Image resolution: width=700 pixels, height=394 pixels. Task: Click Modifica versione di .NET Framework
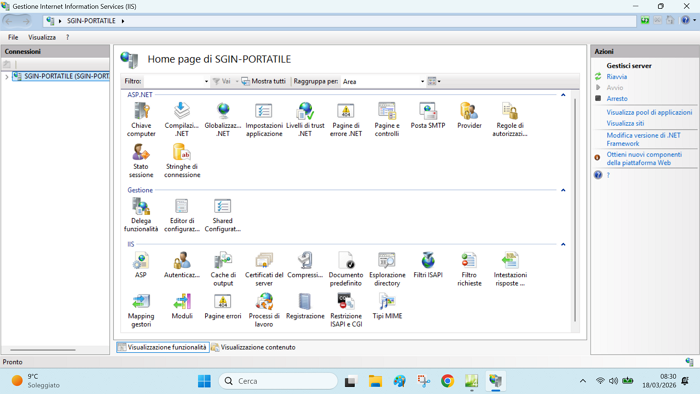643,139
